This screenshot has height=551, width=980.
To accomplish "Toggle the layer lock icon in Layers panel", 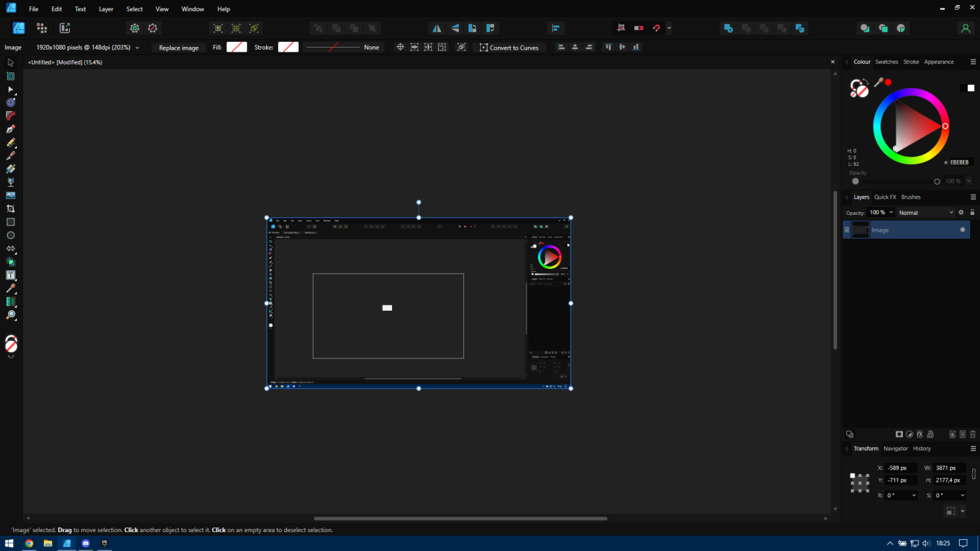I will click(972, 213).
